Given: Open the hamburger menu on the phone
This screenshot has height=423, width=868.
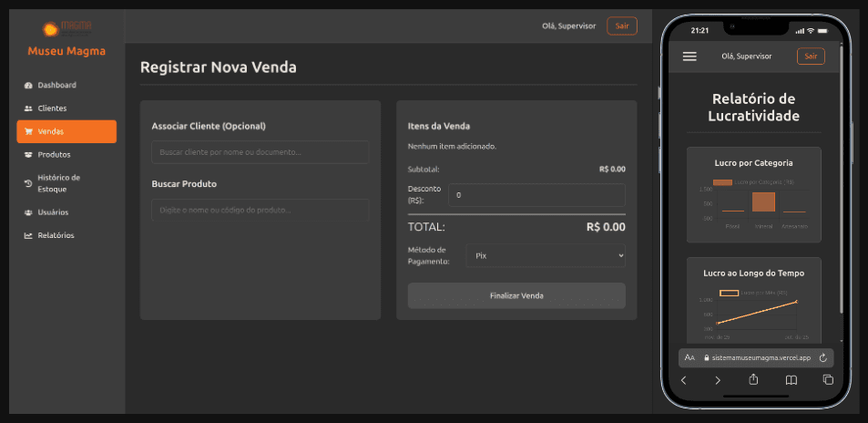Looking at the screenshot, I should 689,57.
